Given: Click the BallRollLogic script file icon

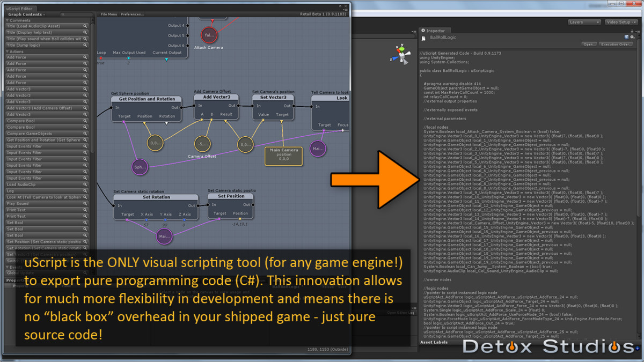Looking at the screenshot, I should point(424,38).
